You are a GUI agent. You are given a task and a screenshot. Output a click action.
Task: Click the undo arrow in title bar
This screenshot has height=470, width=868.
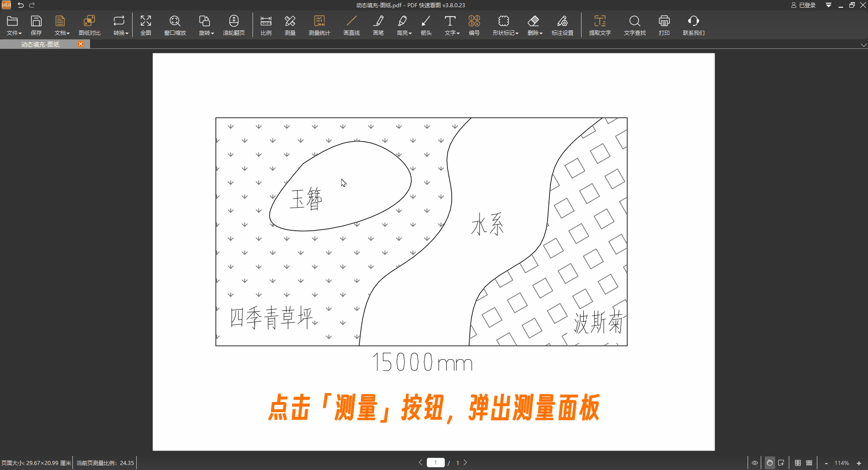tap(20, 5)
